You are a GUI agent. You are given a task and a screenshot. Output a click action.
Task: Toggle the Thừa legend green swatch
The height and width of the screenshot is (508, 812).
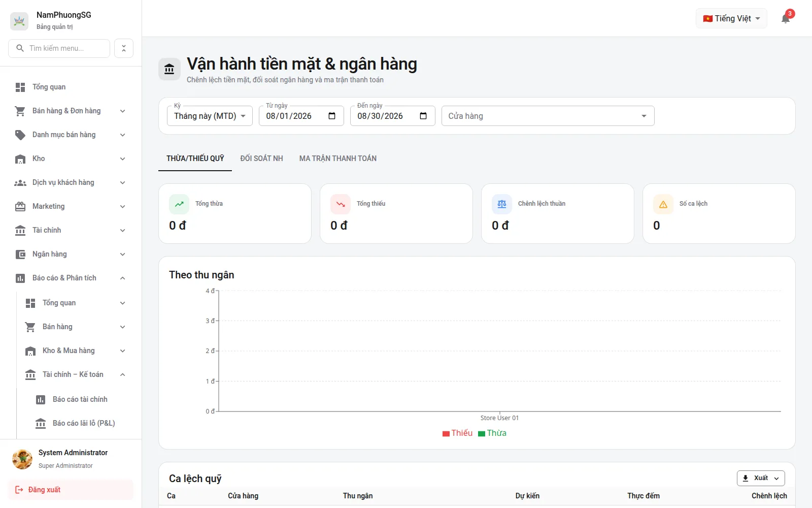(x=482, y=434)
